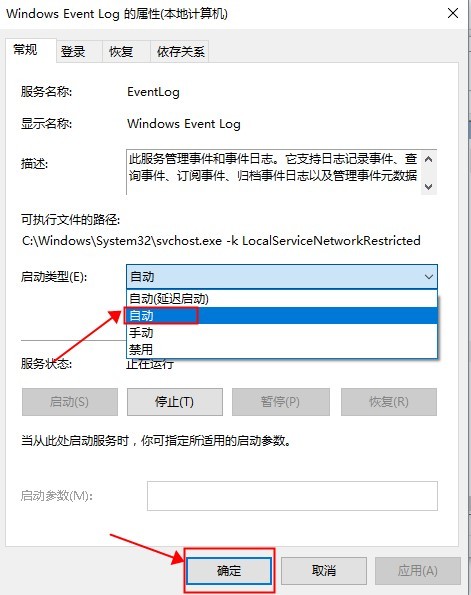Click the 恢复(R) service button
The height and width of the screenshot is (595, 471).
[x=389, y=402]
